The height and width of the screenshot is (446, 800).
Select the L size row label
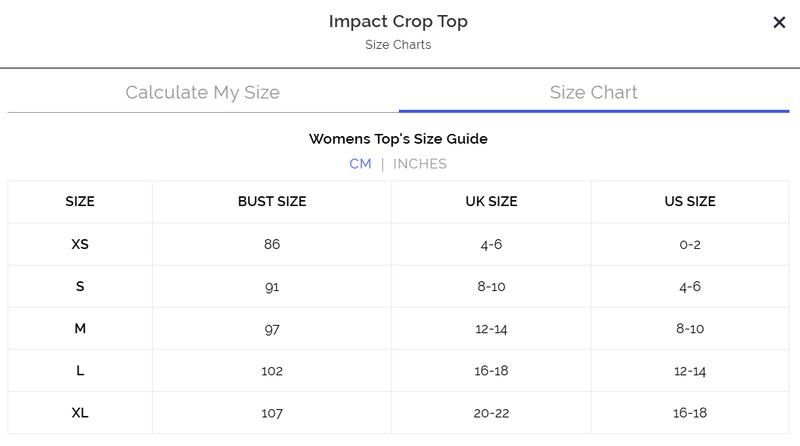point(80,370)
